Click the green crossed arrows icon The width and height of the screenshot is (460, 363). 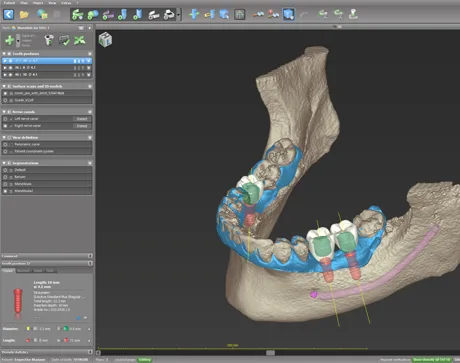click(80, 40)
